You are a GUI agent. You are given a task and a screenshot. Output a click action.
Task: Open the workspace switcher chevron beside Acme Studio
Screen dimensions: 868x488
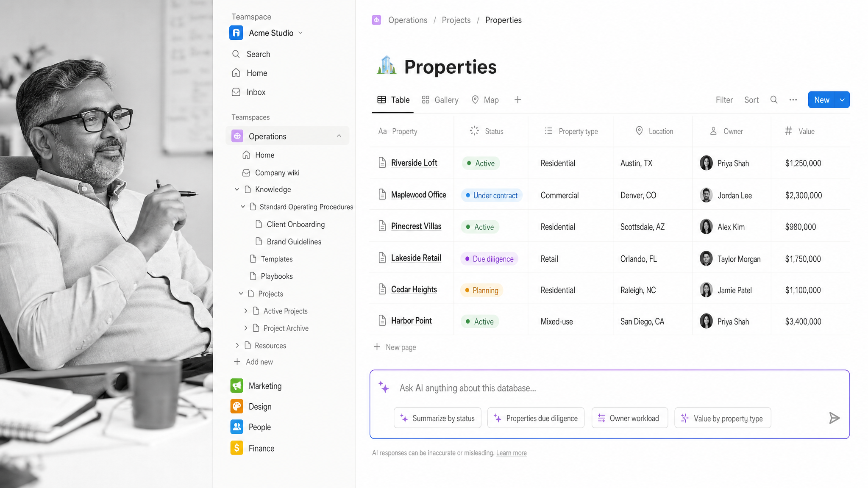[300, 33]
